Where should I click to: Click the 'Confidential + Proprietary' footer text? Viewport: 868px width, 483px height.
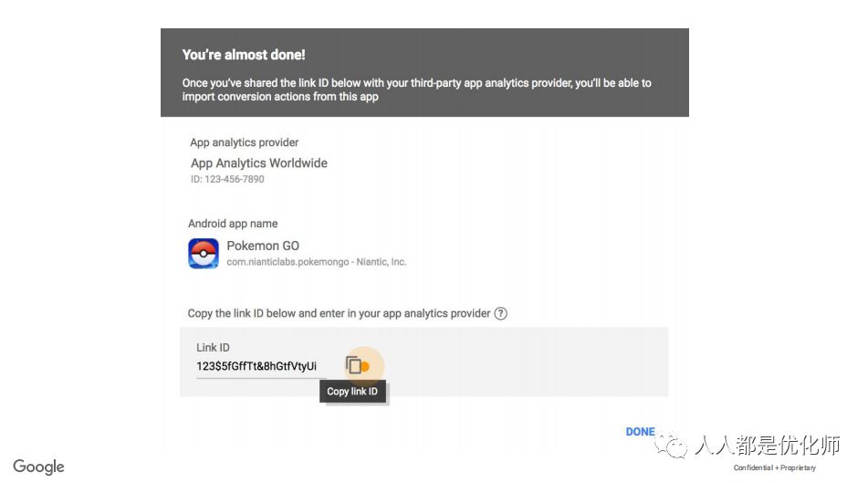775,468
